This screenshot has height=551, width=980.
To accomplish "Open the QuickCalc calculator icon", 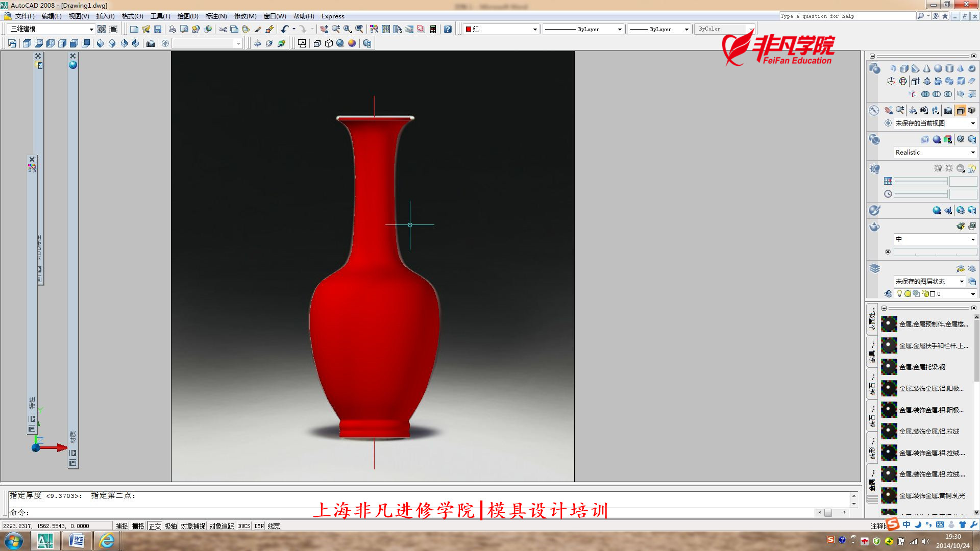I will point(433,29).
